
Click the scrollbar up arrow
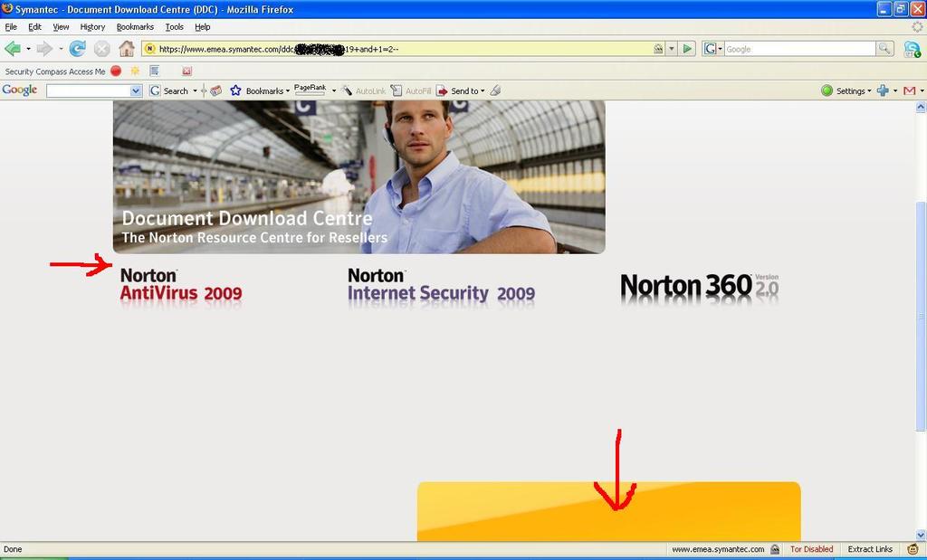coord(921,107)
